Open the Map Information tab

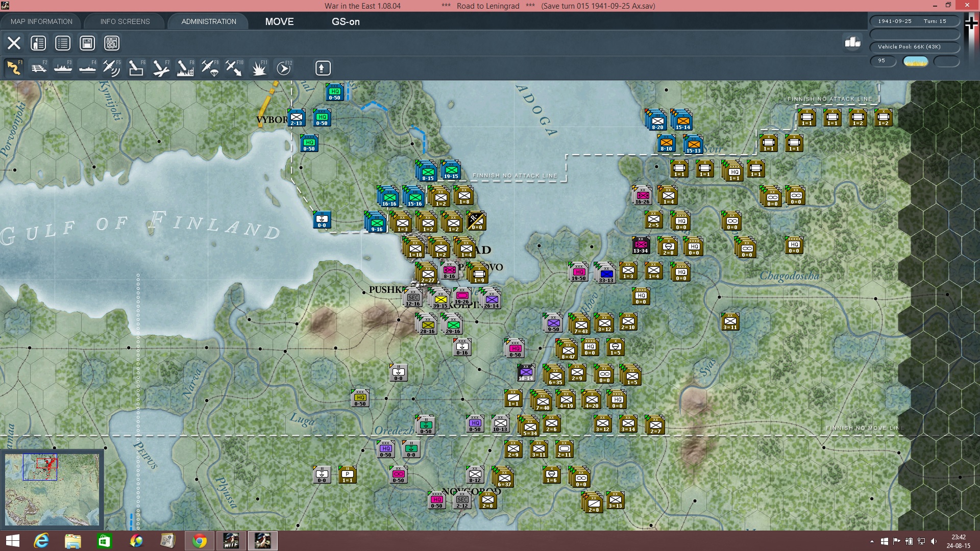tap(41, 21)
